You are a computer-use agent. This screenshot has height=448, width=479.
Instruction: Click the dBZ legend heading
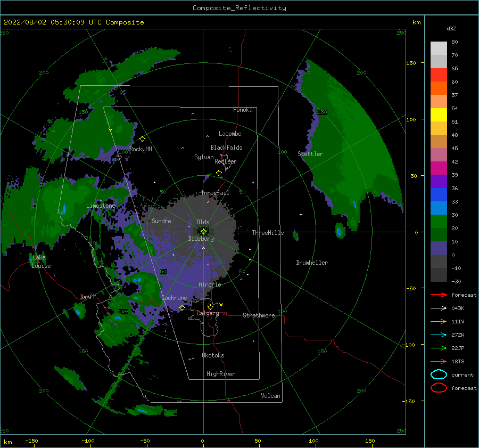451,28
